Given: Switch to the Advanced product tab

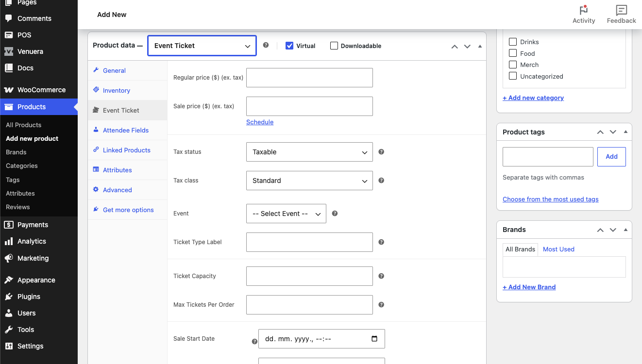Looking at the screenshot, I should (x=127, y=190).
